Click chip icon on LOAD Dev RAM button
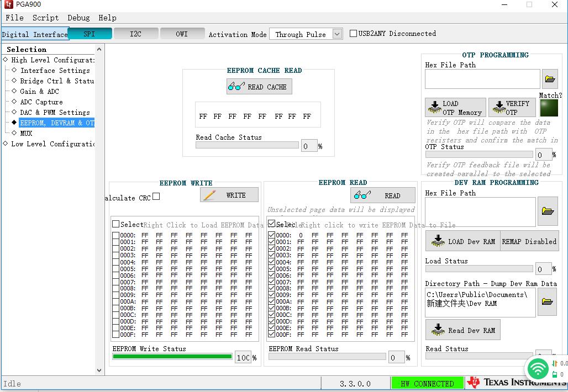568x392 pixels. tap(438, 241)
